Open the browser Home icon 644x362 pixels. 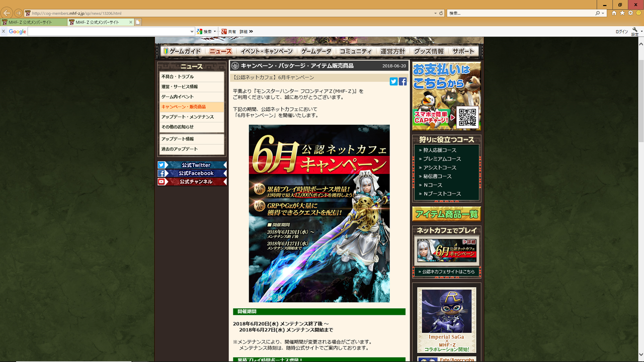614,13
